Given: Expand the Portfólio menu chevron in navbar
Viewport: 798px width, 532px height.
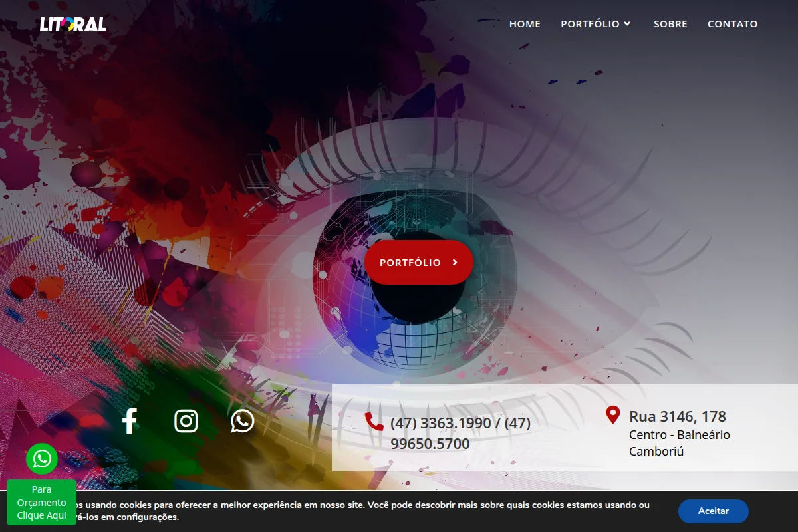Looking at the screenshot, I should pos(626,24).
